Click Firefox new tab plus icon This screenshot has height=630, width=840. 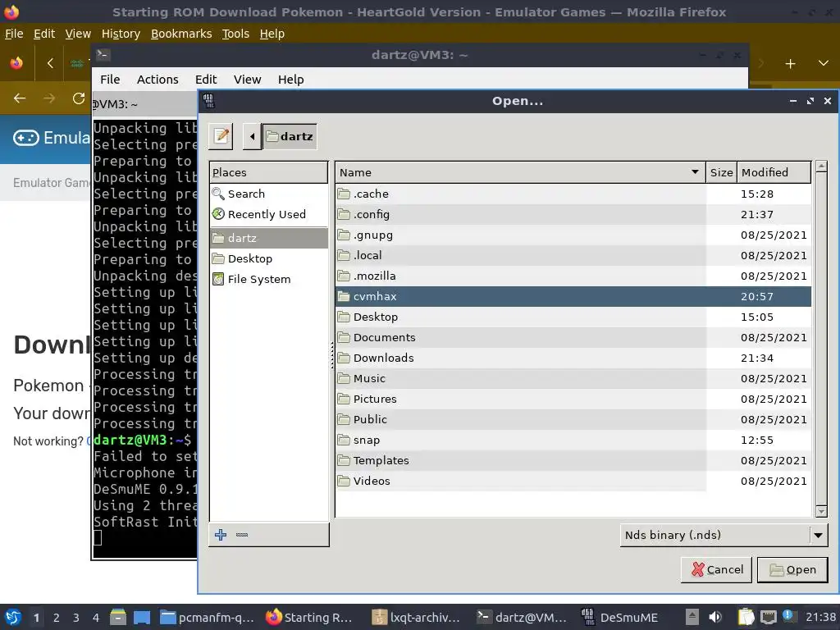790,64
